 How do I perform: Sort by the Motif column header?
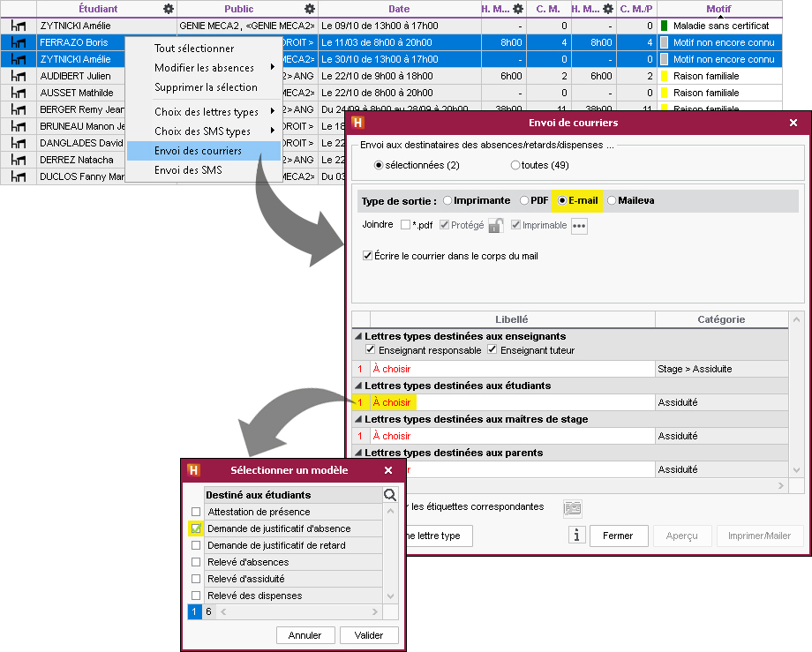click(x=718, y=9)
